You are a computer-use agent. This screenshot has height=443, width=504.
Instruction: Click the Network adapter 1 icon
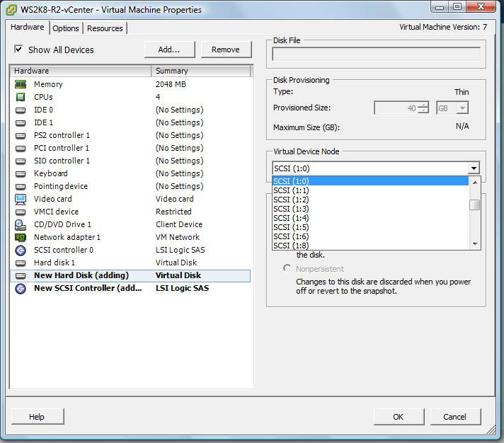tap(21, 237)
